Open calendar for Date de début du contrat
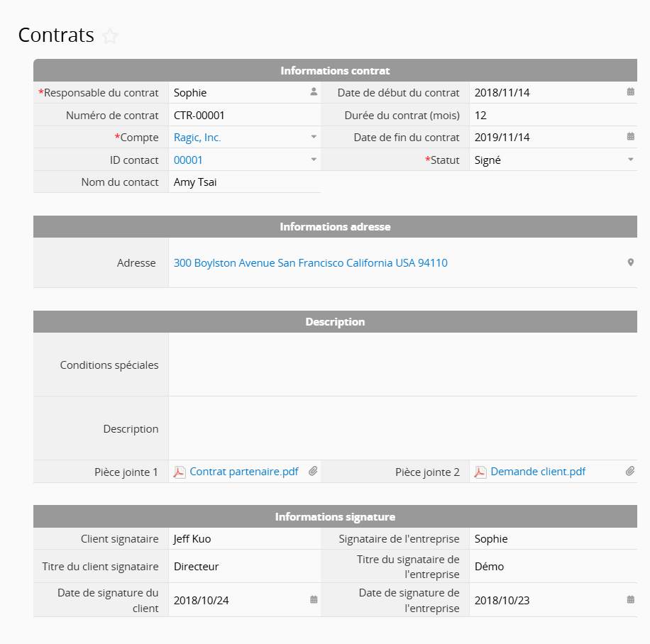 click(630, 92)
